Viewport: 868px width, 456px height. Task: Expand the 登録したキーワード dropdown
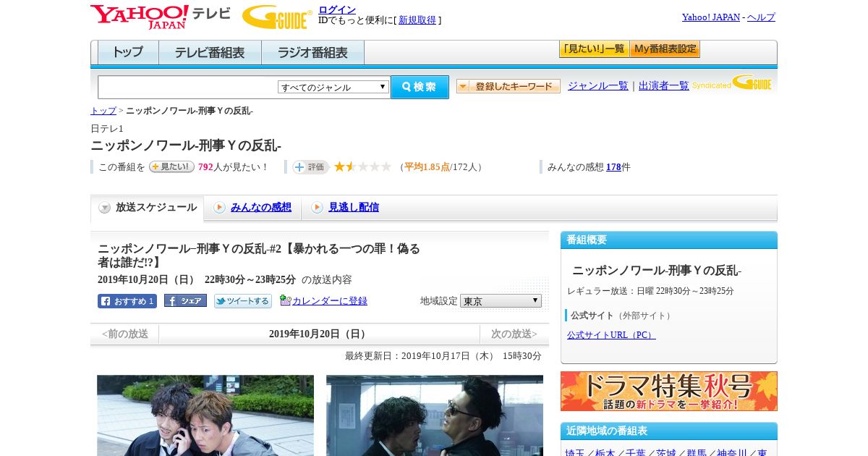click(x=509, y=86)
